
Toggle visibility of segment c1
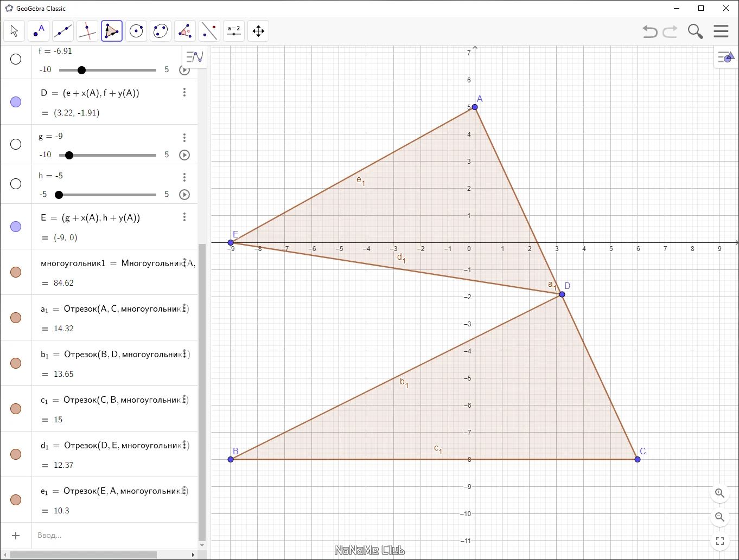point(16,409)
